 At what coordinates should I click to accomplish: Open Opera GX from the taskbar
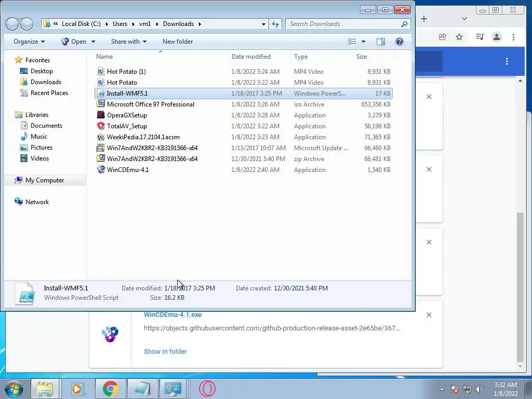[207, 389]
